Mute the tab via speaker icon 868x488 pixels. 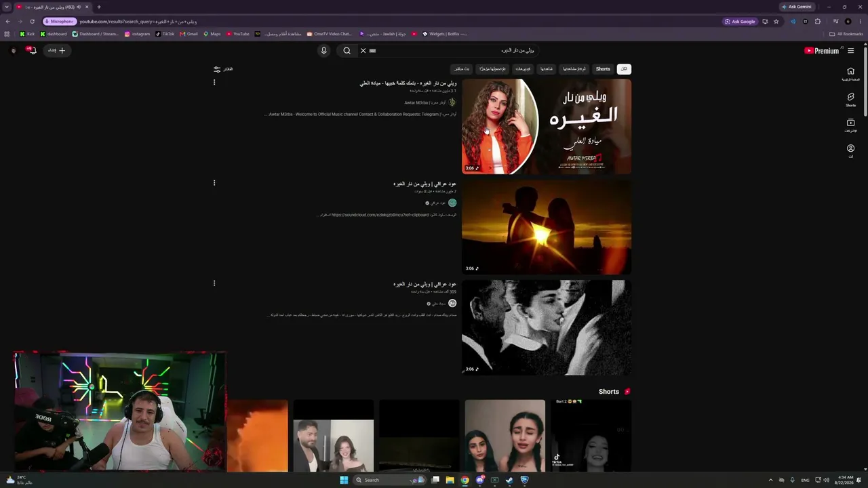[x=79, y=7]
